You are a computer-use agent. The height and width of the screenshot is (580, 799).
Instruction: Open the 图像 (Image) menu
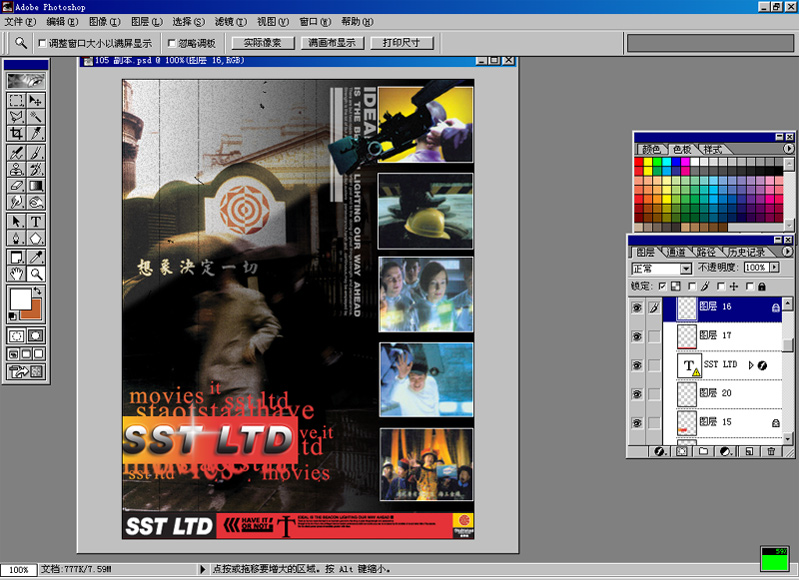point(104,21)
